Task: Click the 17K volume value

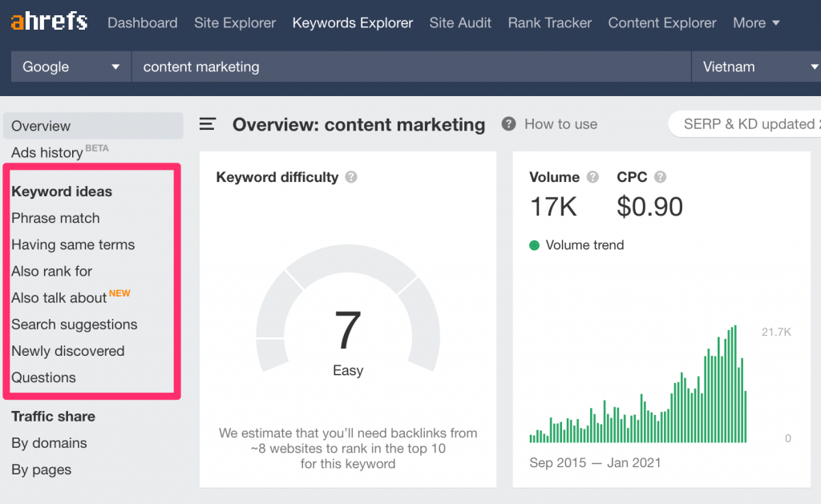Action: click(x=553, y=207)
